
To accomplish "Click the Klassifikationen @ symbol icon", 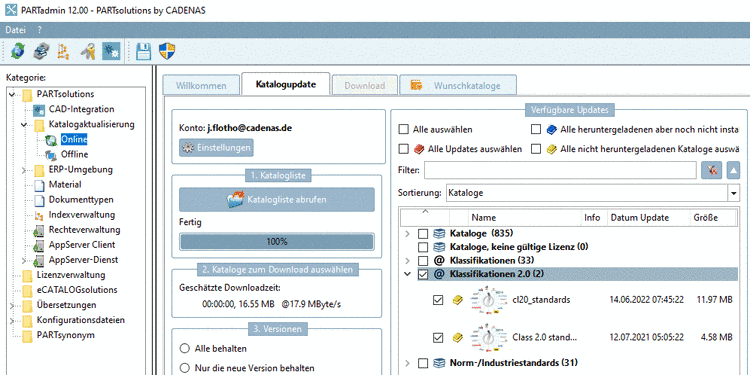I will 439,261.
